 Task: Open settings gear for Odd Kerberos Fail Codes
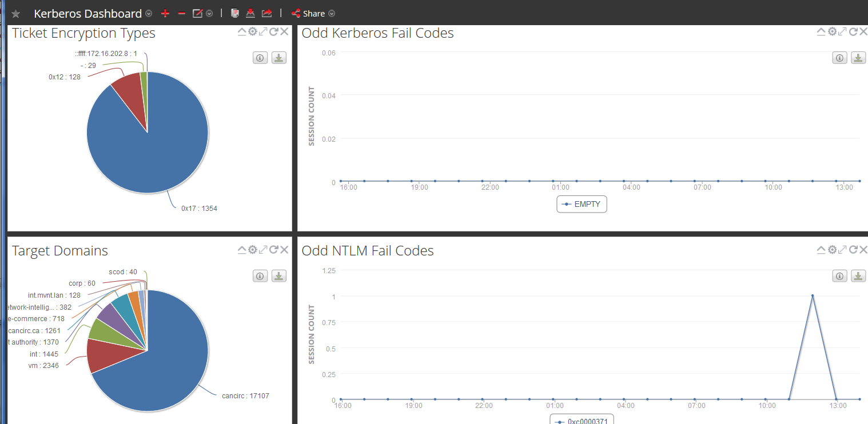coord(832,32)
